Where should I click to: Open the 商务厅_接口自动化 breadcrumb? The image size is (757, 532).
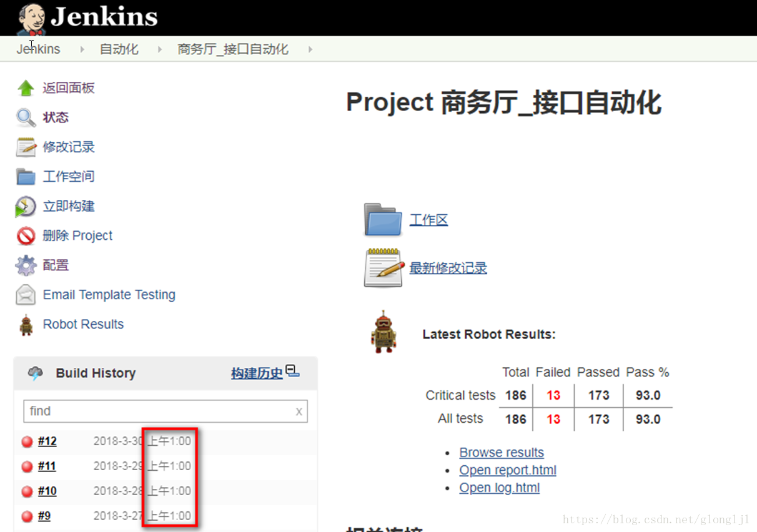point(233,49)
